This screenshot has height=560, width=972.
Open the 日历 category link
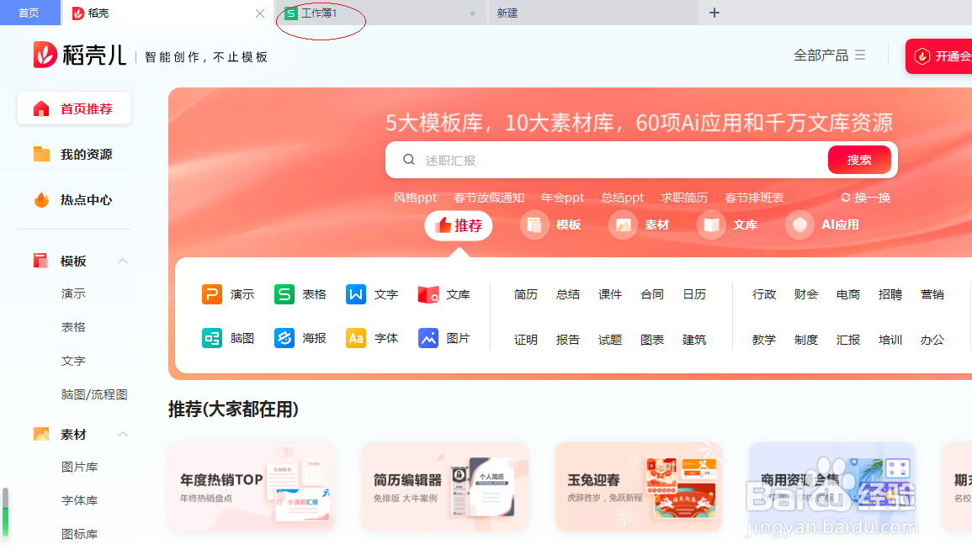[x=694, y=294]
